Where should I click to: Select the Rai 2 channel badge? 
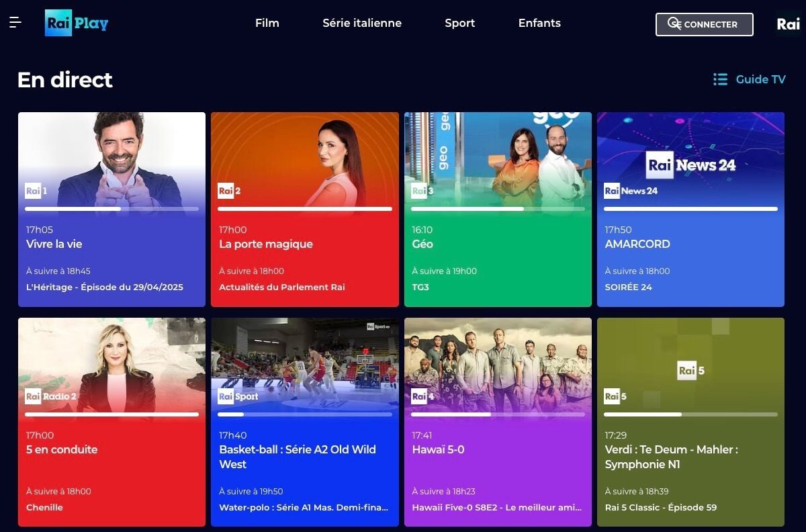click(x=228, y=191)
